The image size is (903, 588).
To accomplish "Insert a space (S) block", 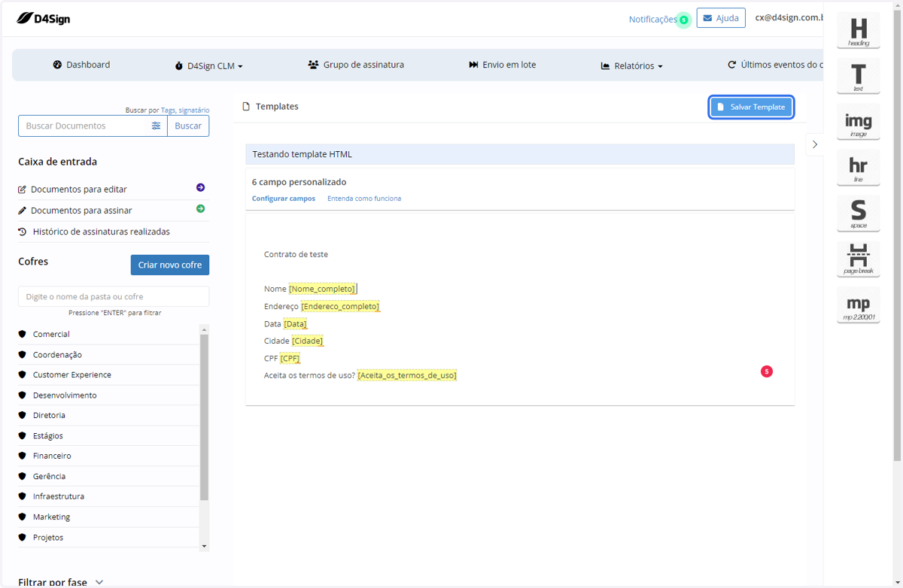I will point(859,214).
